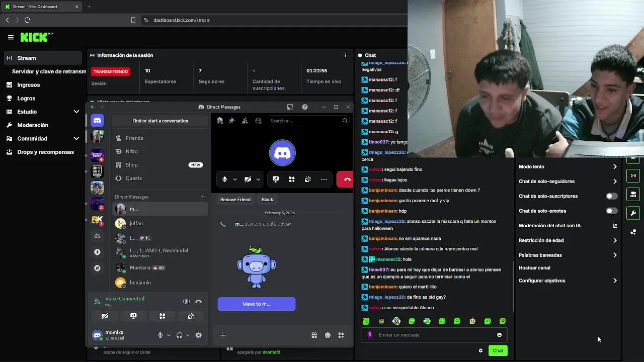Open noise suppression waveform icon in Voice Connected panel
The image size is (644, 362).
point(186,302)
